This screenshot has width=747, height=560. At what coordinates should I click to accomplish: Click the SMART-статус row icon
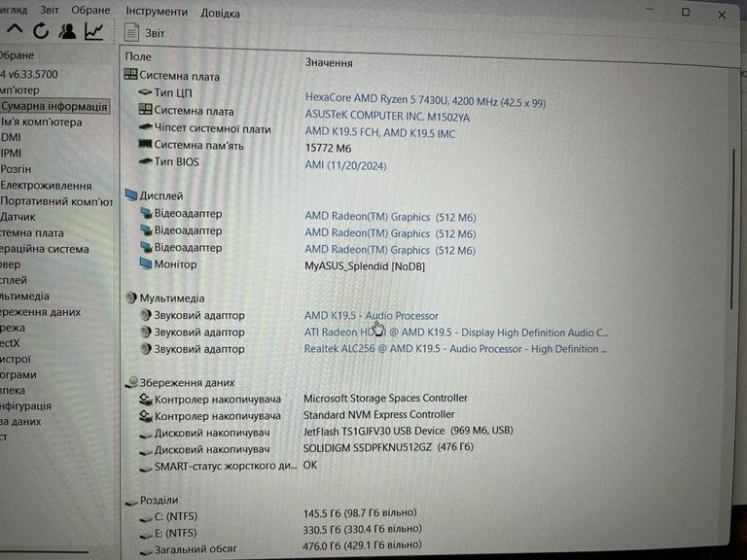click(x=146, y=468)
